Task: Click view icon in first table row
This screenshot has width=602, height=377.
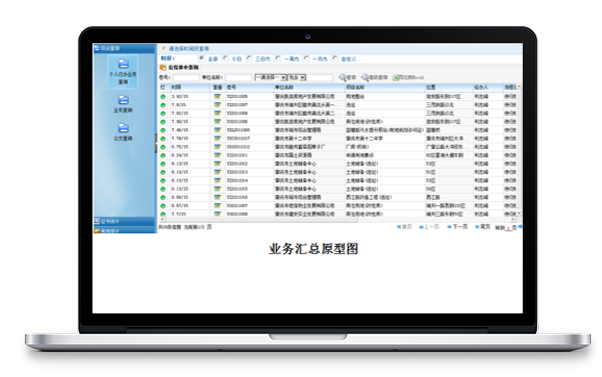Action: pyautogui.click(x=217, y=96)
